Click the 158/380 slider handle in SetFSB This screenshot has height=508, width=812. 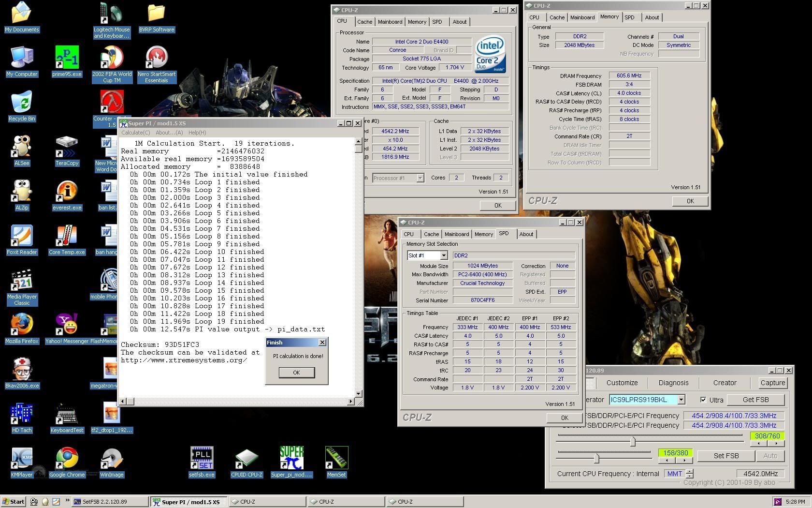click(x=596, y=458)
